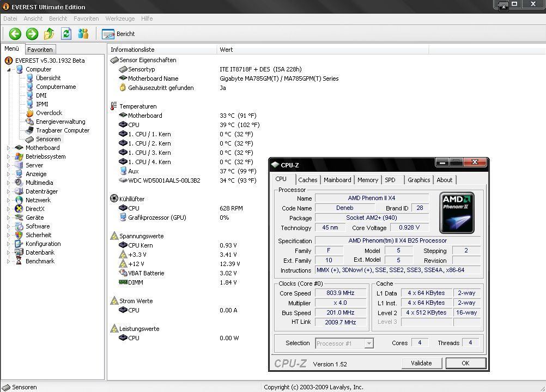Screen dimensions: 546x392
Task: Expand the DirectX tree node
Action: tap(9, 209)
